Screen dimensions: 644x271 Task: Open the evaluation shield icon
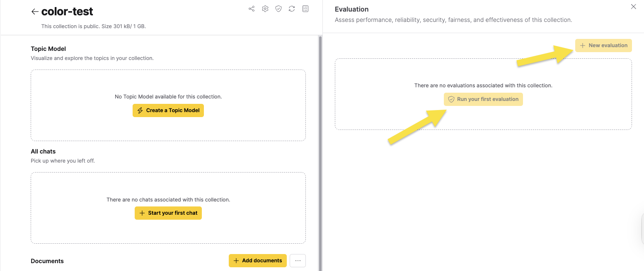coord(278,8)
